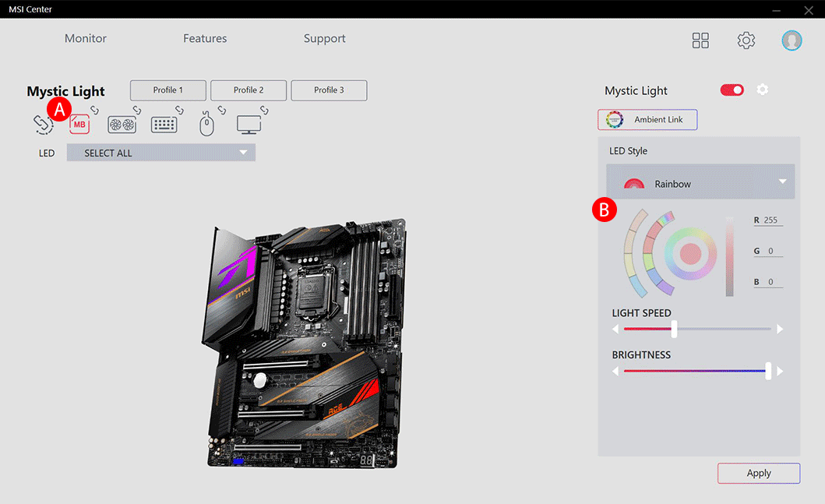Disable the Mystic Light toggle switch

(x=732, y=90)
